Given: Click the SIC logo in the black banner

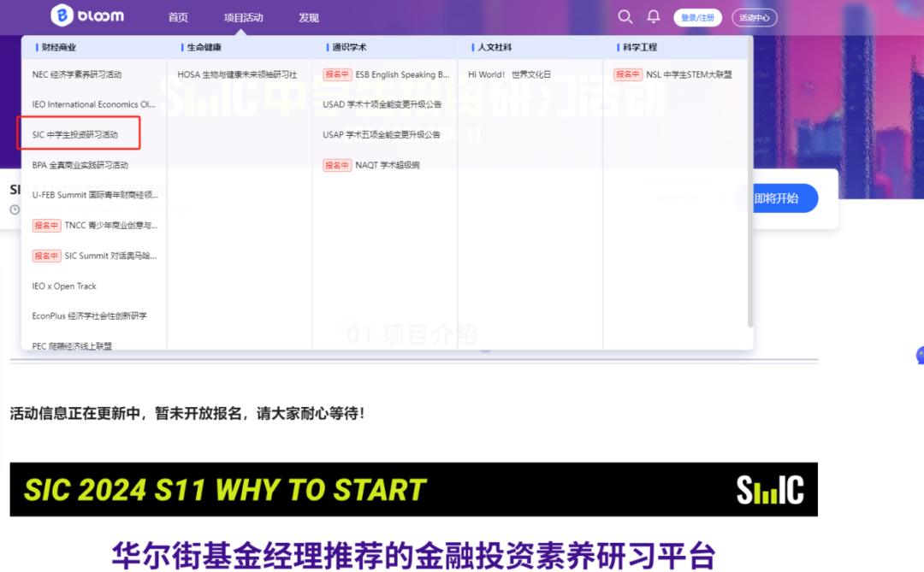Looking at the screenshot, I should click(x=770, y=490).
